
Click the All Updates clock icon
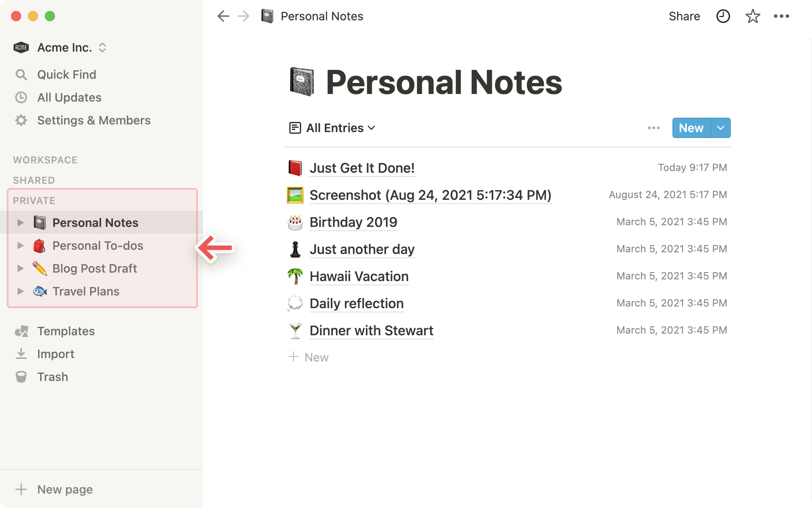pos(21,97)
